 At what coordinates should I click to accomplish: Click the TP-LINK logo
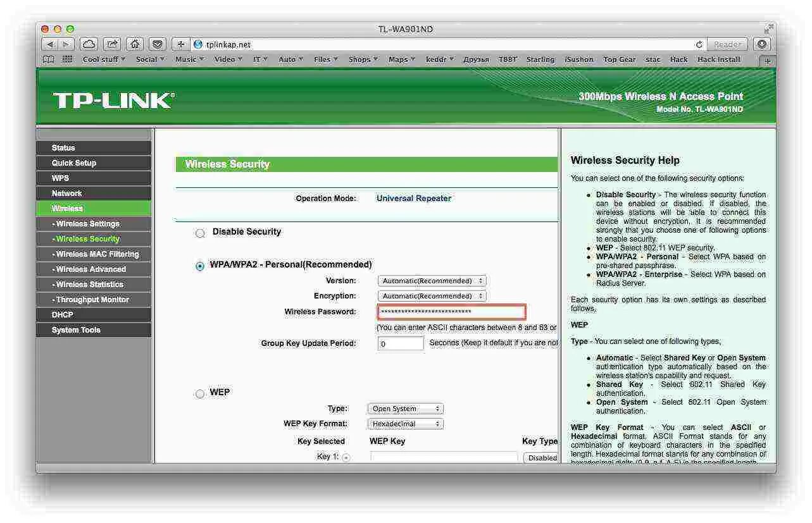(x=113, y=101)
